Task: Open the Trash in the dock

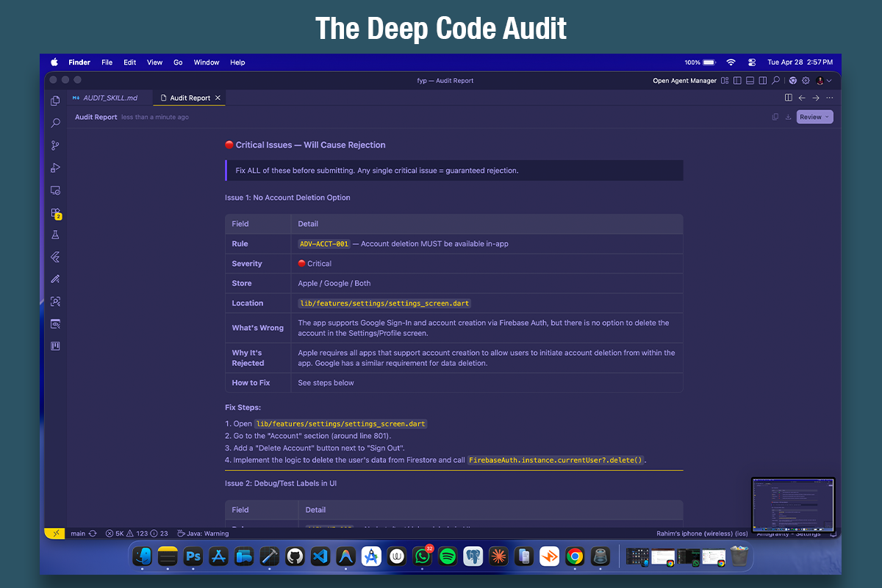Action: click(x=739, y=556)
